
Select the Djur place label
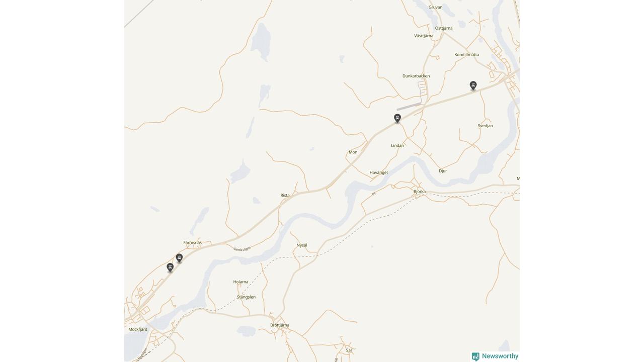point(443,171)
